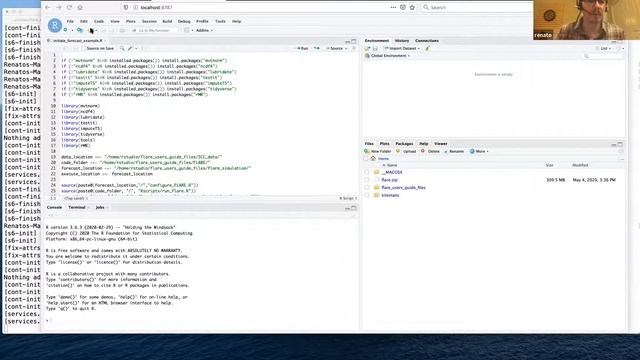Viewport: 640px width, 360px height.
Task: Click the Delete button in Files pane
Action: point(430,151)
